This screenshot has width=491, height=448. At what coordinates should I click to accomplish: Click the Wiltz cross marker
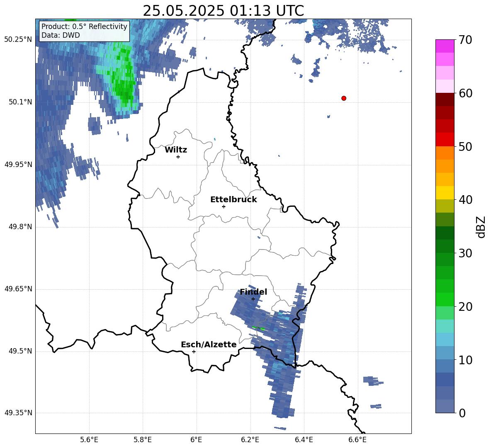pos(178,157)
